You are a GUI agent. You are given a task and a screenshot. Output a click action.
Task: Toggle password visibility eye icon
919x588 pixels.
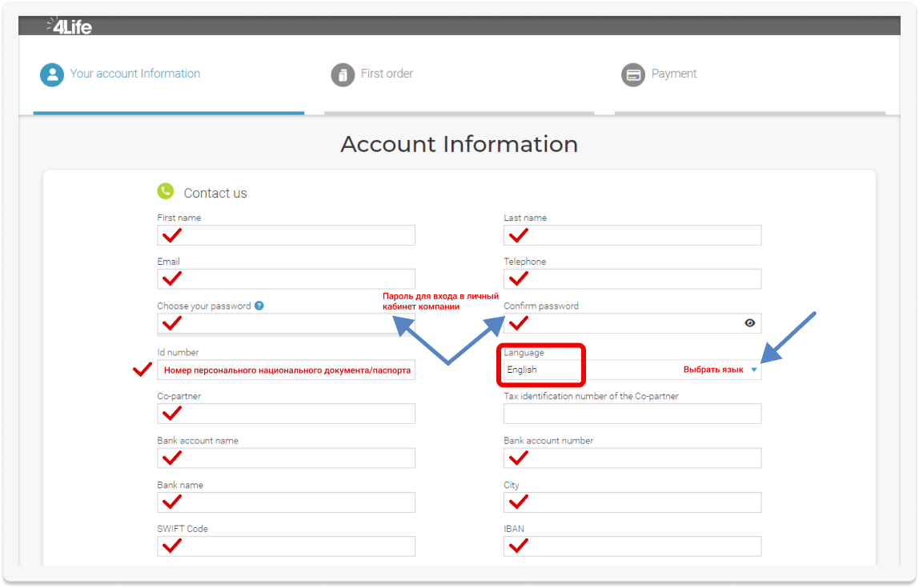click(749, 323)
